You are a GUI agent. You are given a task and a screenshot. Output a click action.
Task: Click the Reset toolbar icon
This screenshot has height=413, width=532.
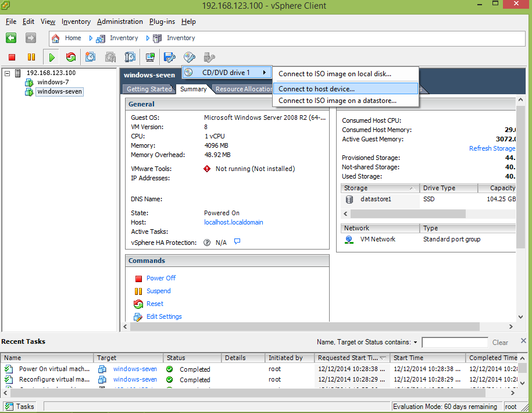tap(71, 57)
